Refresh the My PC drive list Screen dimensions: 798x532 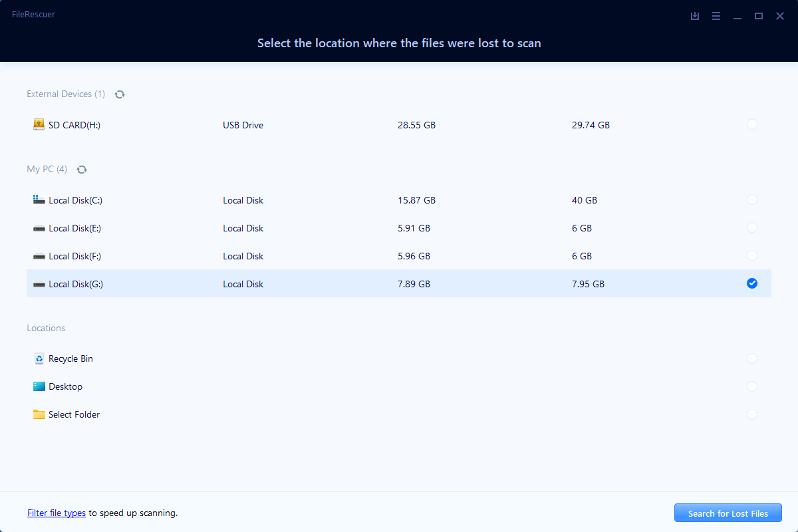[x=82, y=170]
